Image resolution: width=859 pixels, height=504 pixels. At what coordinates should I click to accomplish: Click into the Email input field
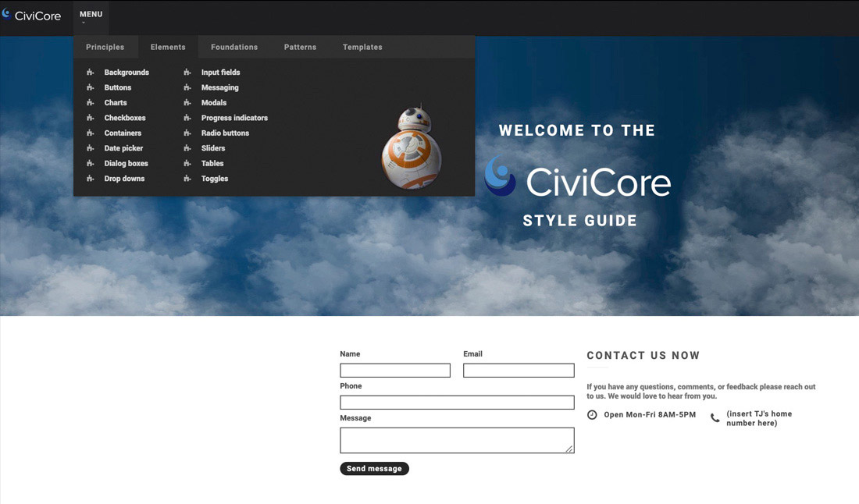coord(519,371)
